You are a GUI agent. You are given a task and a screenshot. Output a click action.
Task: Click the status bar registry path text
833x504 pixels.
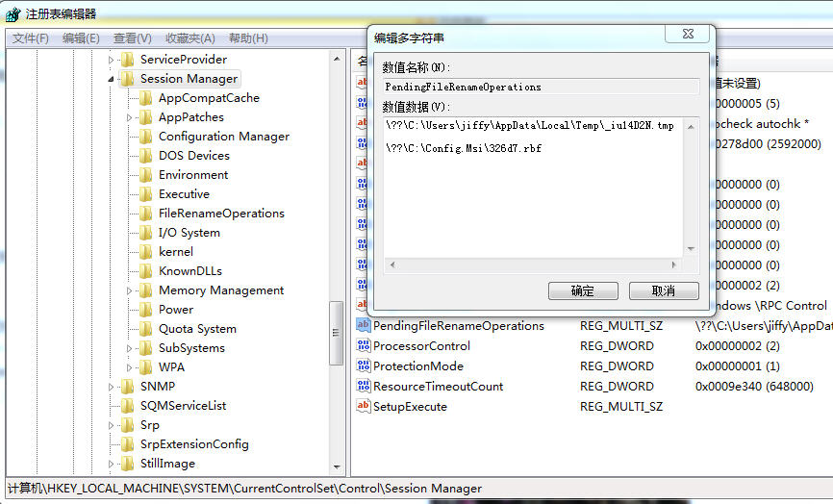(x=244, y=489)
